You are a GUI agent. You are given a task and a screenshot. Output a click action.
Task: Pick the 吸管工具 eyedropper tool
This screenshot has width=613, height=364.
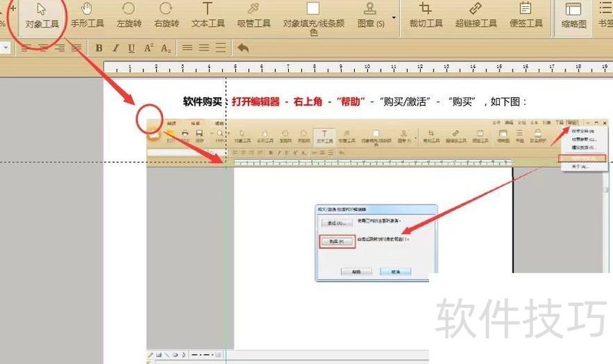pos(254,16)
